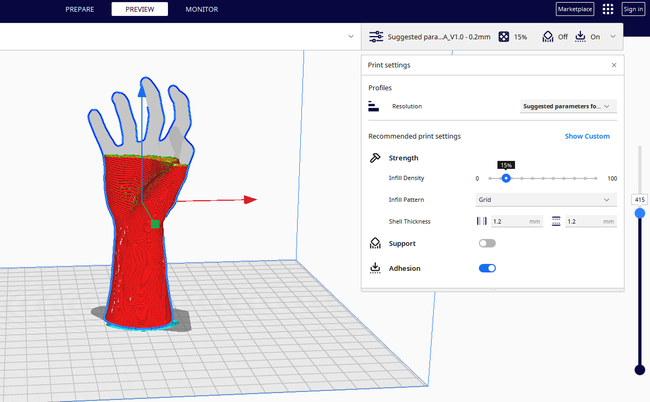This screenshot has height=402, width=650.
Task: Open the MONITOR stage tab
Action: [x=201, y=9]
